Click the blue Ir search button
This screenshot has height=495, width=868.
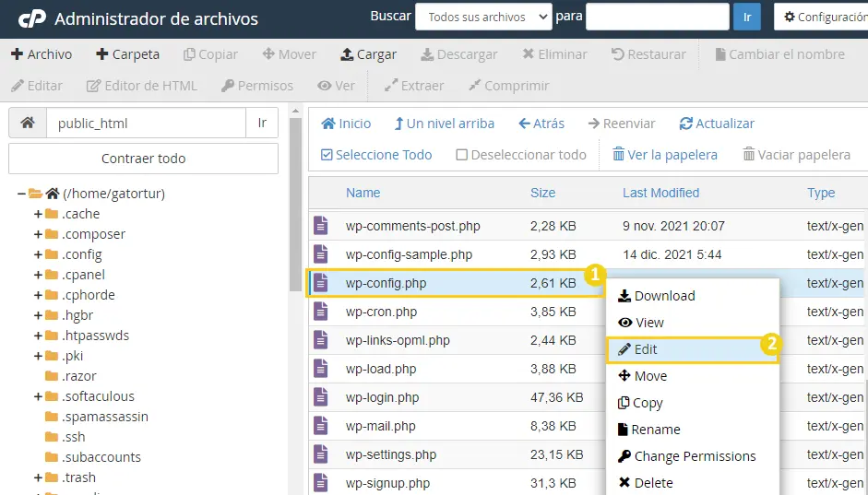point(747,18)
